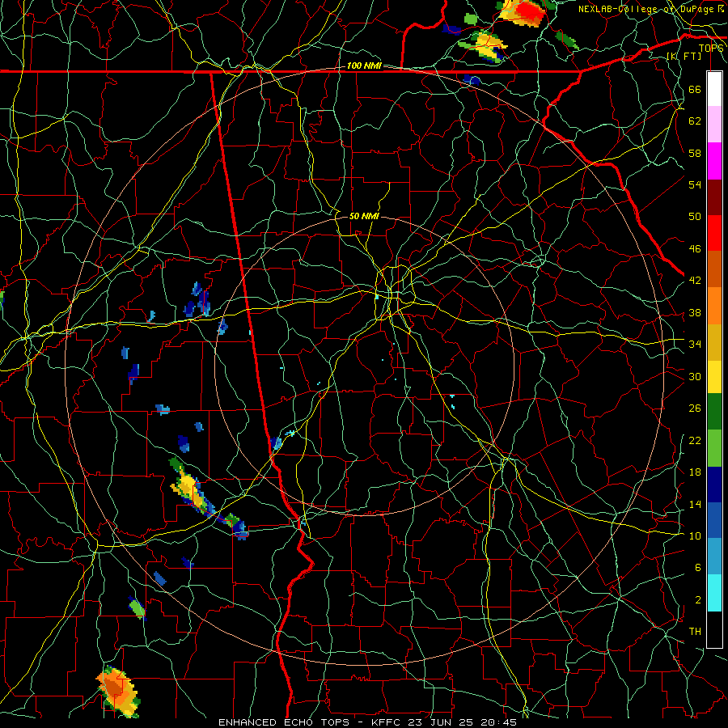The image size is (728, 728).
Task: Click the 34 legend value
Action: tap(695, 345)
